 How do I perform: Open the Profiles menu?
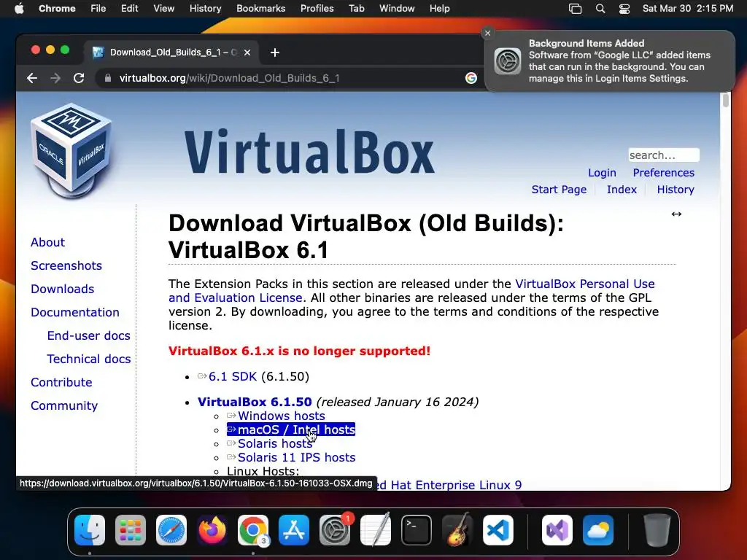coord(317,9)
